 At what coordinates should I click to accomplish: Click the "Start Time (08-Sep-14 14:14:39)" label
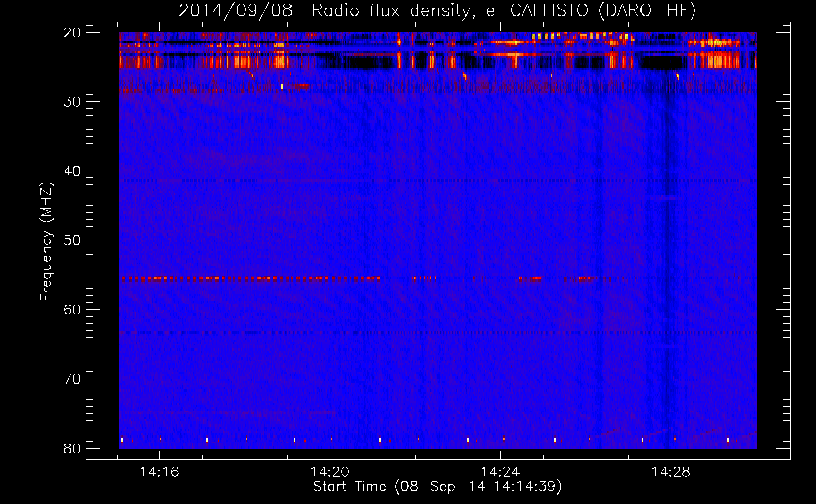point(437,487)
